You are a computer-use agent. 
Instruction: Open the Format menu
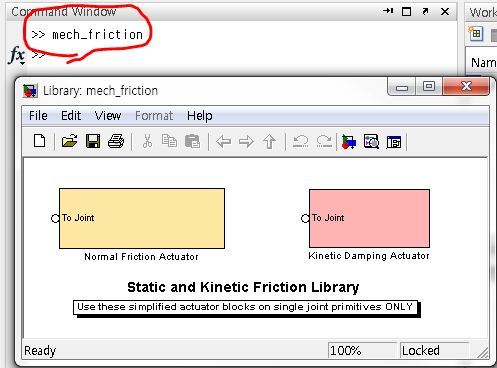154,116
